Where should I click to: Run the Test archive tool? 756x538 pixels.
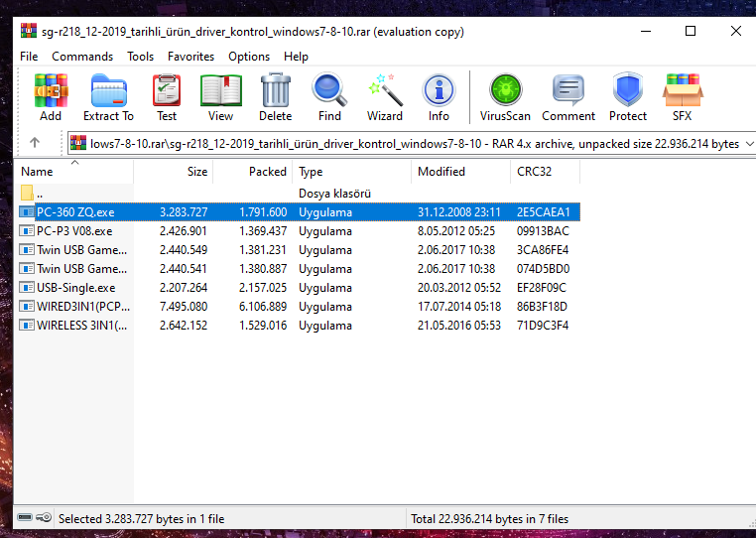pyautogui.click(x=167, y=90)
